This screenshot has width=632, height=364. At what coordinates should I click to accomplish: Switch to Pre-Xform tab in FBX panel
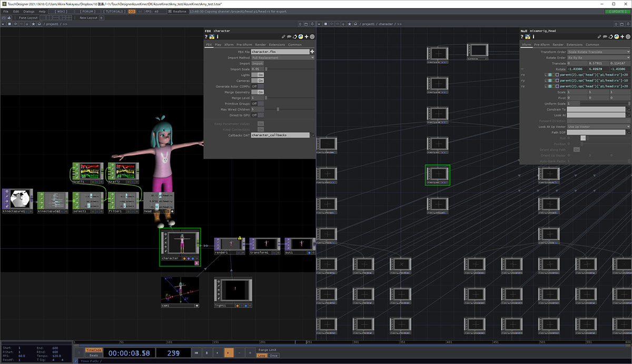pyautogui.click(x=245, y=45)
